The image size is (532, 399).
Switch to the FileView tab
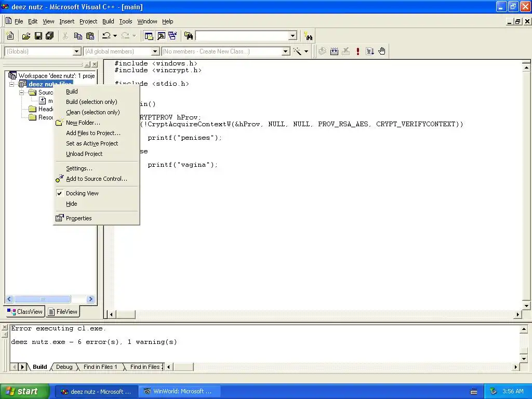click(63, 312)
